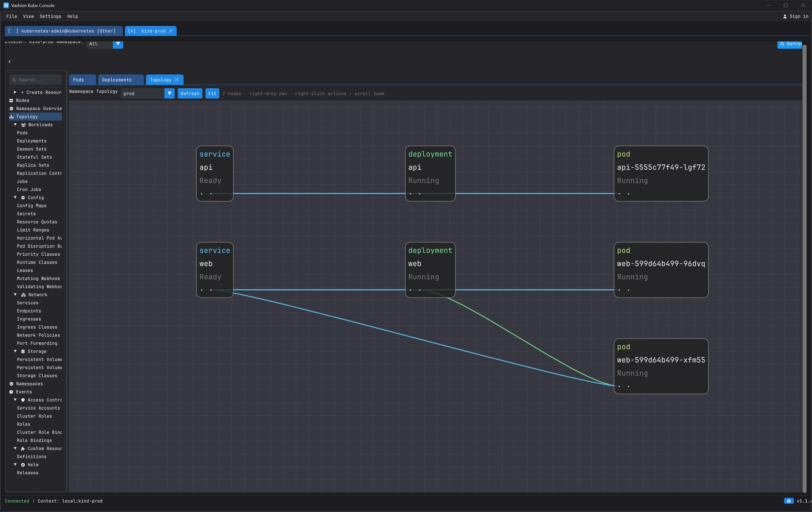Switch to the Pods tab
The width and height of the screenshot is (812, 512).
point(82,80)
